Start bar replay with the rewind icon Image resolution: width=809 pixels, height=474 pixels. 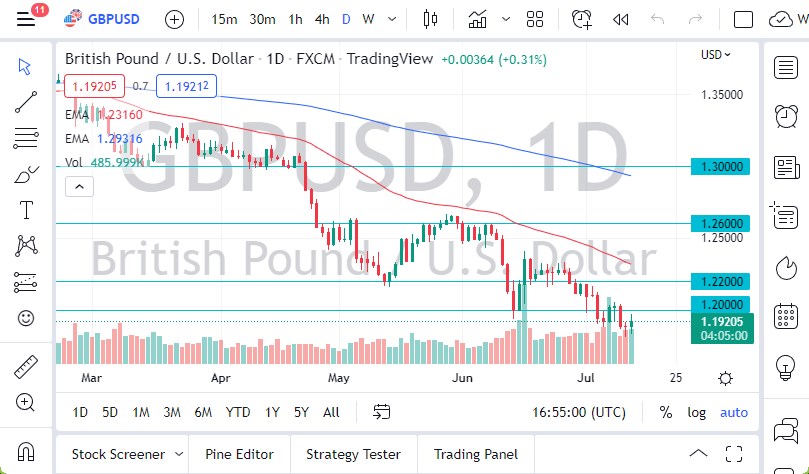point(620,19)
